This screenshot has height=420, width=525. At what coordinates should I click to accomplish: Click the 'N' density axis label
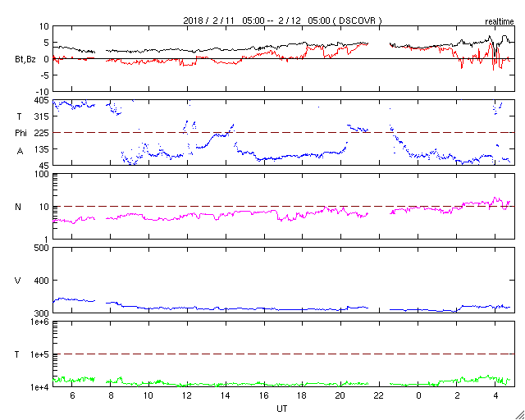[18, 207]
